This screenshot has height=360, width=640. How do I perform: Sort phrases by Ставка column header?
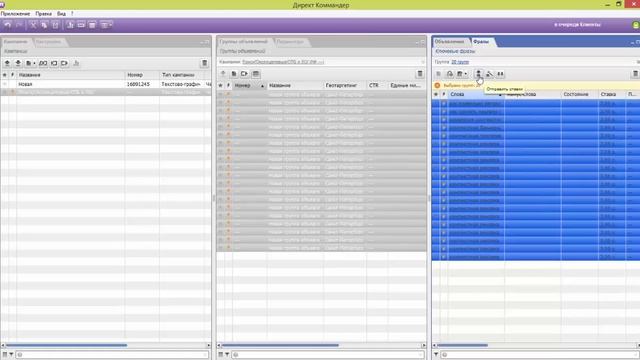point(612,94)
